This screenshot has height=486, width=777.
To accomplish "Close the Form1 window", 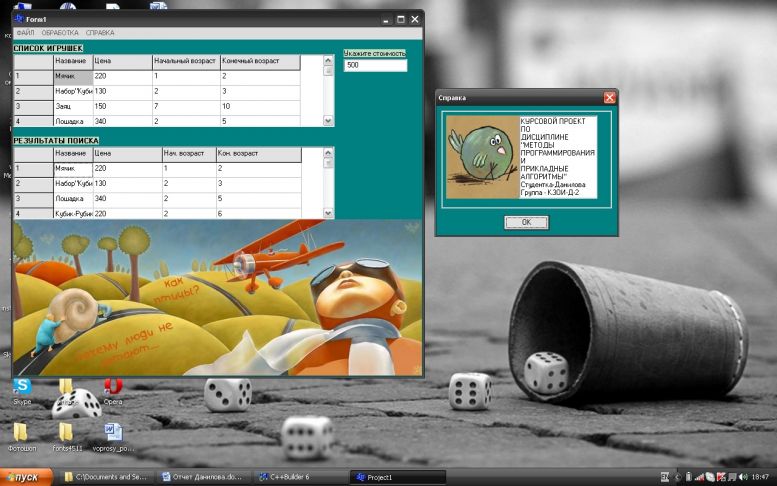I will pos(415,20).
